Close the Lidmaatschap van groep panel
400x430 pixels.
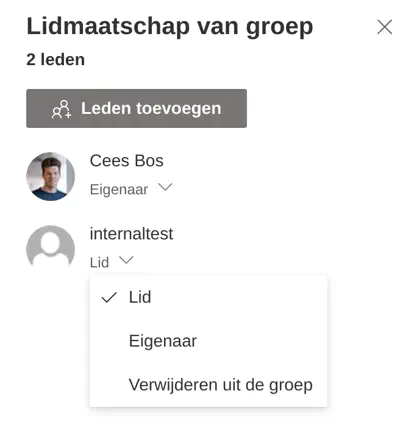[385, 27]
